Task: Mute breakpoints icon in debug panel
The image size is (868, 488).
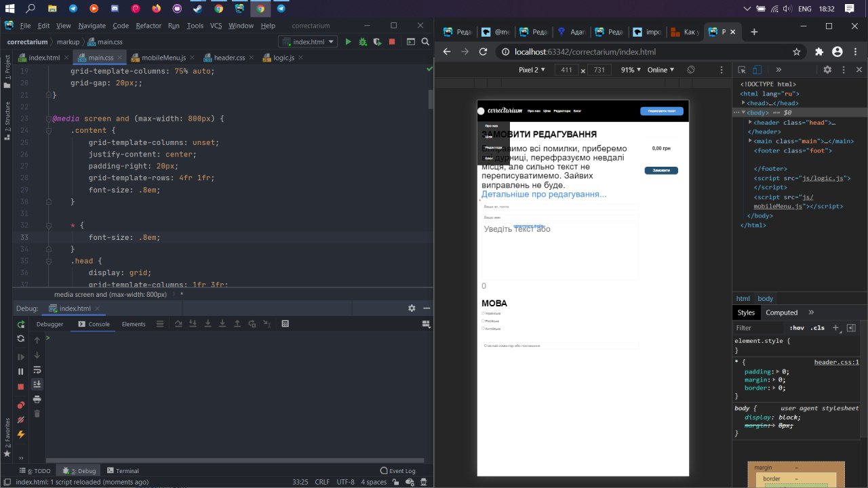Action: pos(21,420)
